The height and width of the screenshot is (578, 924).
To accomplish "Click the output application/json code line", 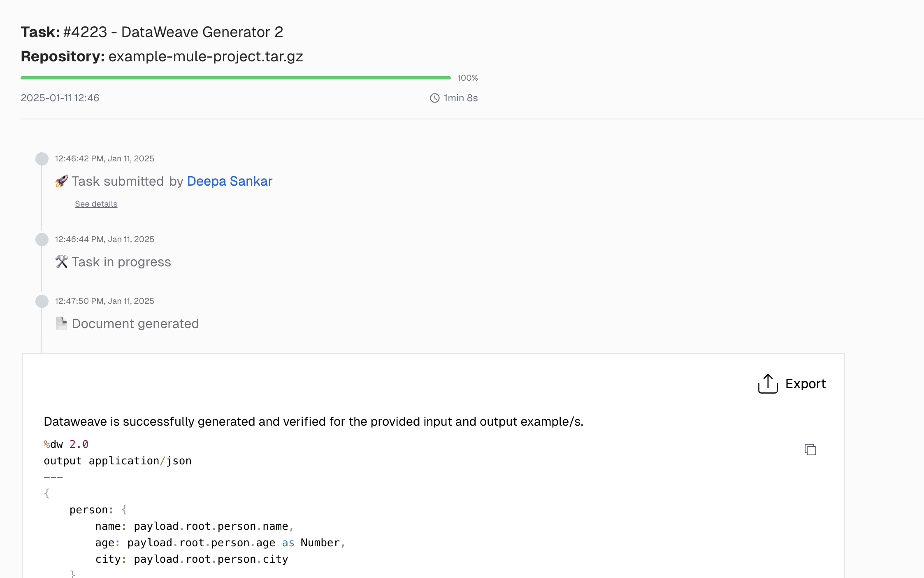I will (x=118, y=461).
